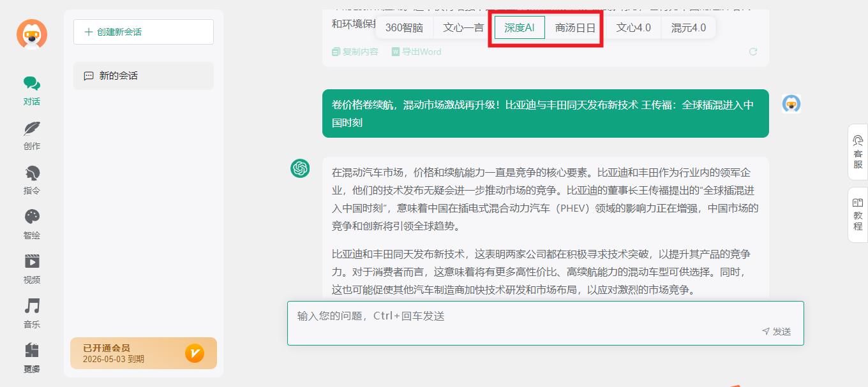The width and height of the screenshot is (868, 387).
Task: Click the user avatar beside the green message
Action: tap(791, 103)
